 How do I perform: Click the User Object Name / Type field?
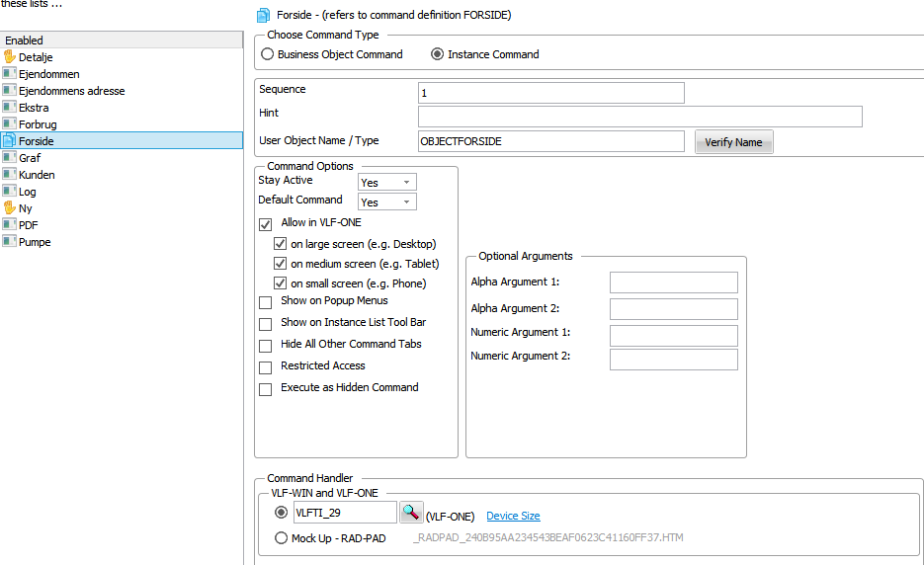point(551,141)
